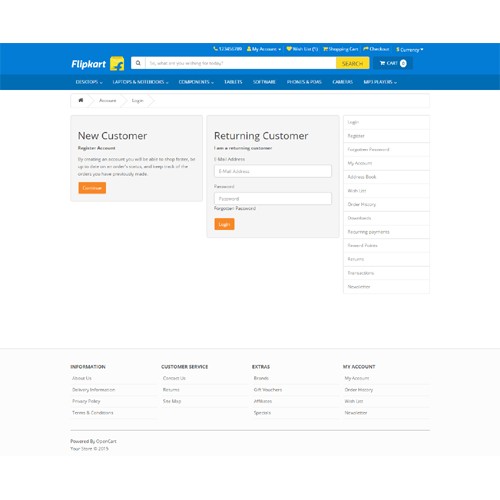Click the yellow Search button
The height and width of the screenshot is (500, 500).
click(352, 63)
